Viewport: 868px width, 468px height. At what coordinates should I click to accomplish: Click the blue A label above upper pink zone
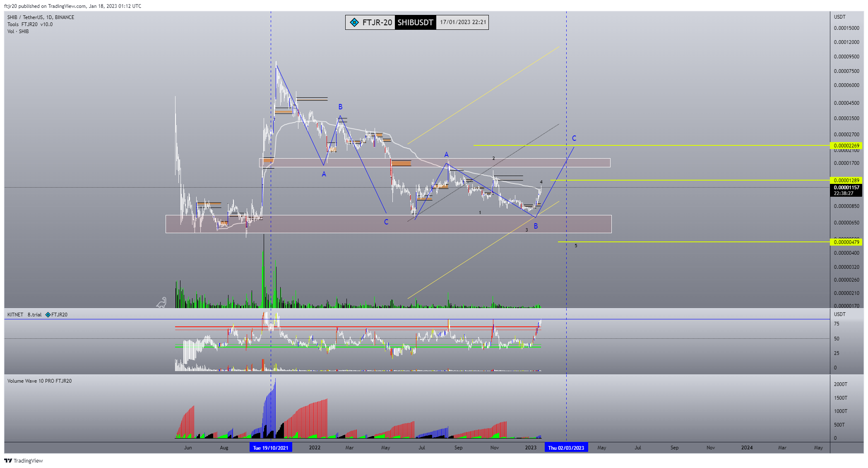pos(446,155)
